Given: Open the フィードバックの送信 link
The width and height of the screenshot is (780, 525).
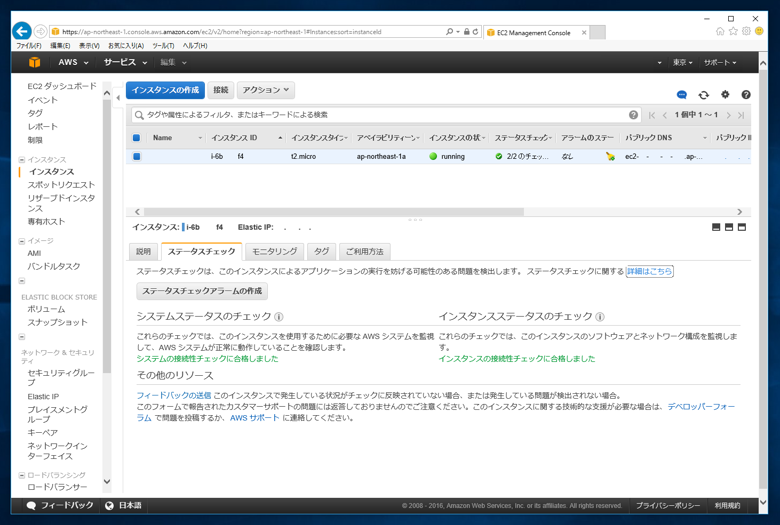Looking at the screenshot, I should point(174,396).
